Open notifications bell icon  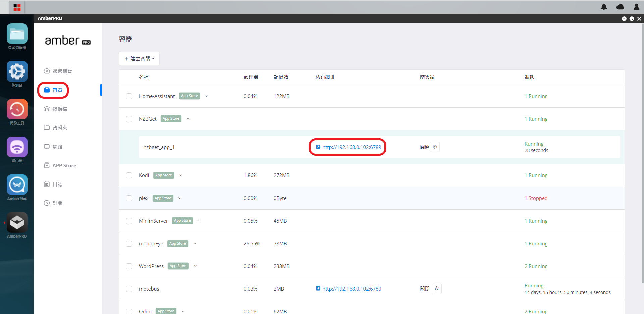tap(604, 7)
